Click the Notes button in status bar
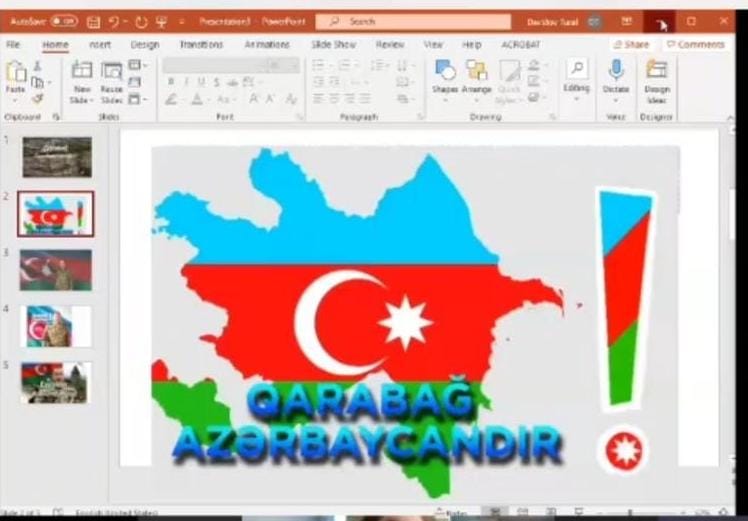 451,513
